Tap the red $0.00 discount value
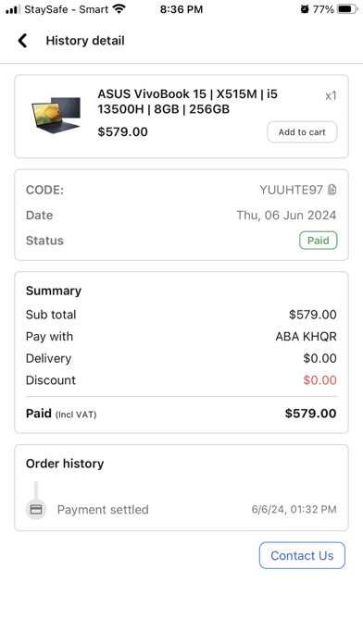The width and height of the screenshot is (363, 644). point(319,380)
